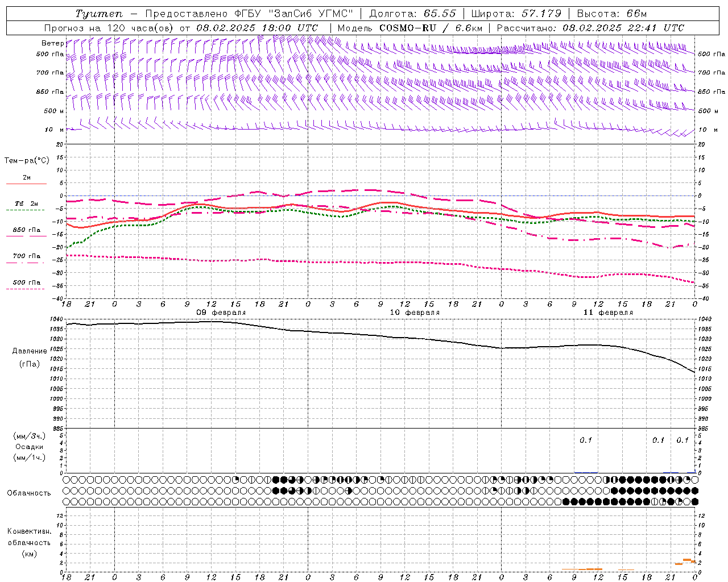Click the first "0.1" precipitation value near hour 9–12
This screenshot has height=582, width=728.
(x=586, y=440)
